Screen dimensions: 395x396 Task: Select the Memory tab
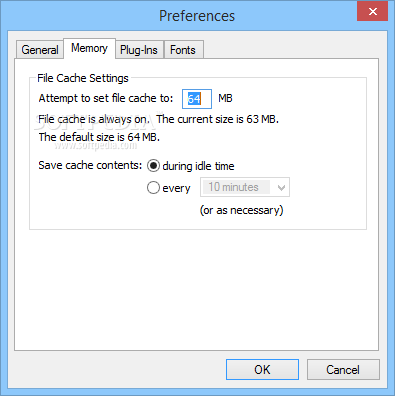coord(89,49)
